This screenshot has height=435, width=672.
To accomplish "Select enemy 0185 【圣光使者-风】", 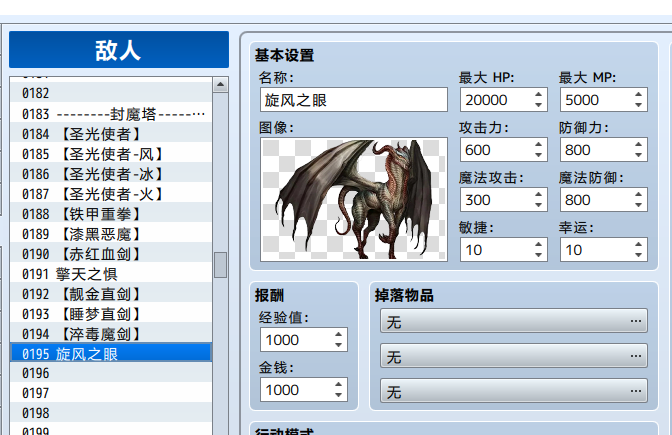I will 111,154.
